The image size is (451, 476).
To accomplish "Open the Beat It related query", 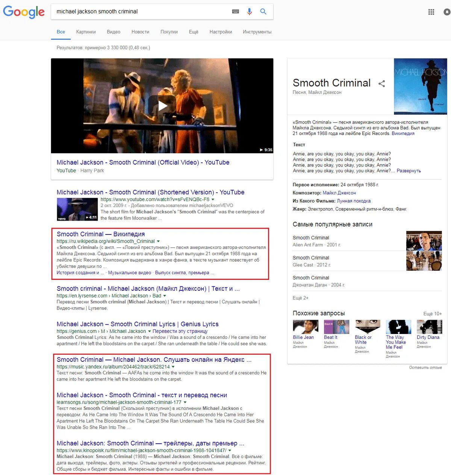I will click(336, 334).
